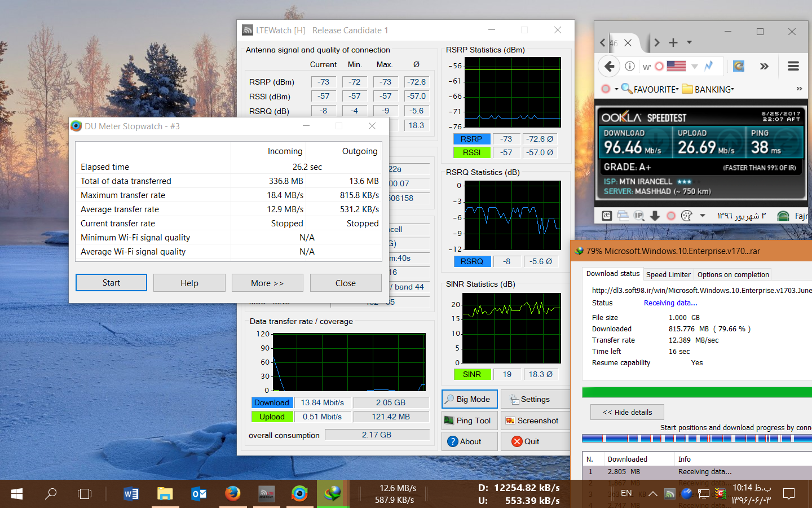Expand the FAVOURITE bookmarks folder
This screenshot has width=812, height=508.
pos(650,89)
